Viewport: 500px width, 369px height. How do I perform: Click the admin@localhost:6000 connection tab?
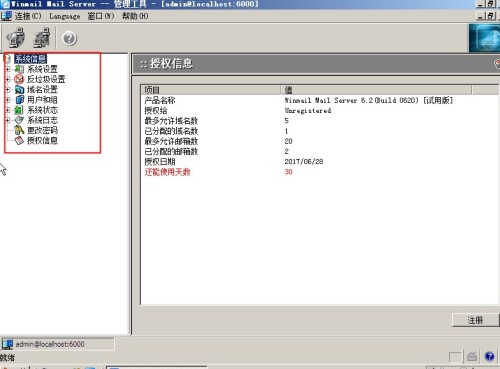point(58,344)
